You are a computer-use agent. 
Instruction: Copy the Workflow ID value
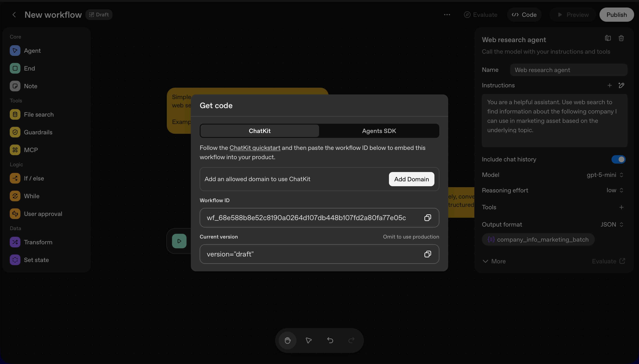click(x=428, y=218)
